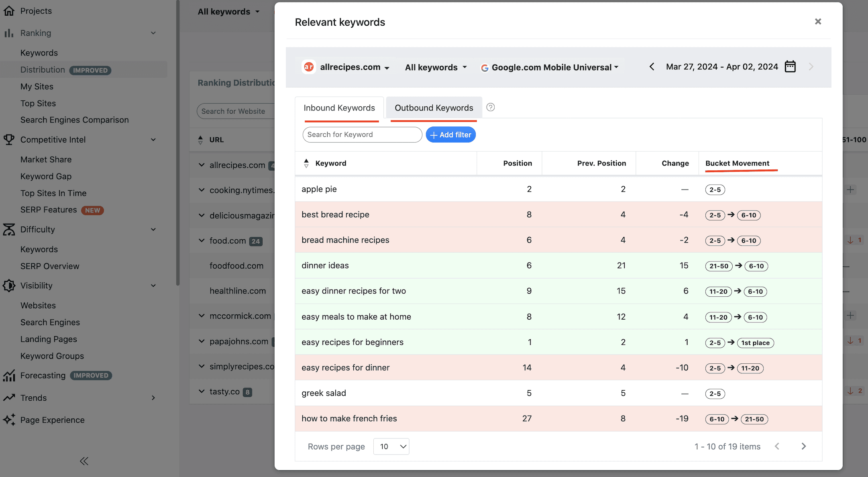
Task: Go to previous page of keywords
Action: [x=777, y=446]
